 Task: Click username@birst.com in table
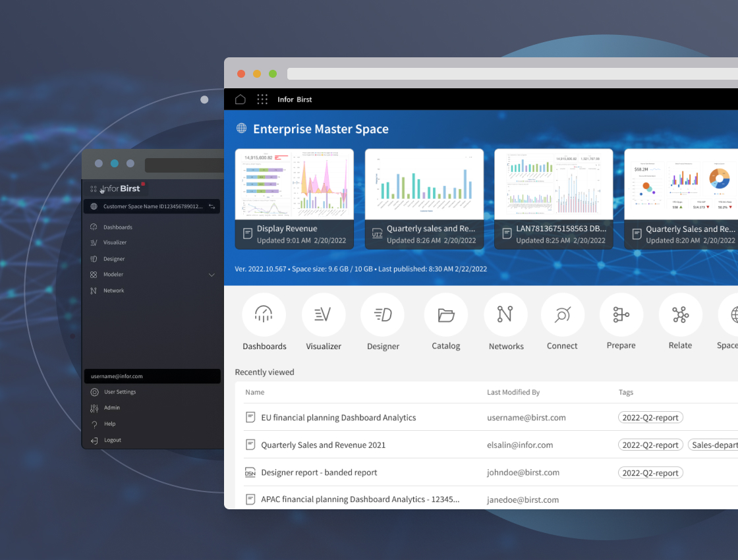pos(526,418)
